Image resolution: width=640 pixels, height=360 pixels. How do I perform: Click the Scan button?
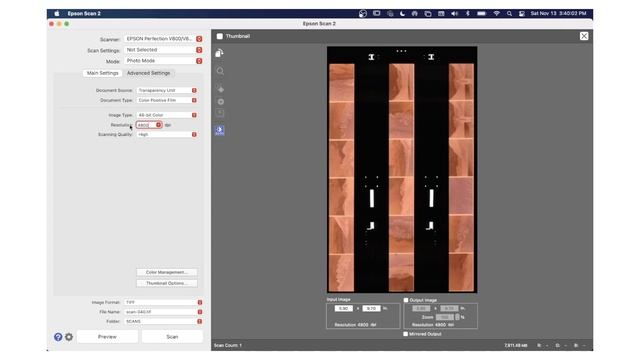172,337
